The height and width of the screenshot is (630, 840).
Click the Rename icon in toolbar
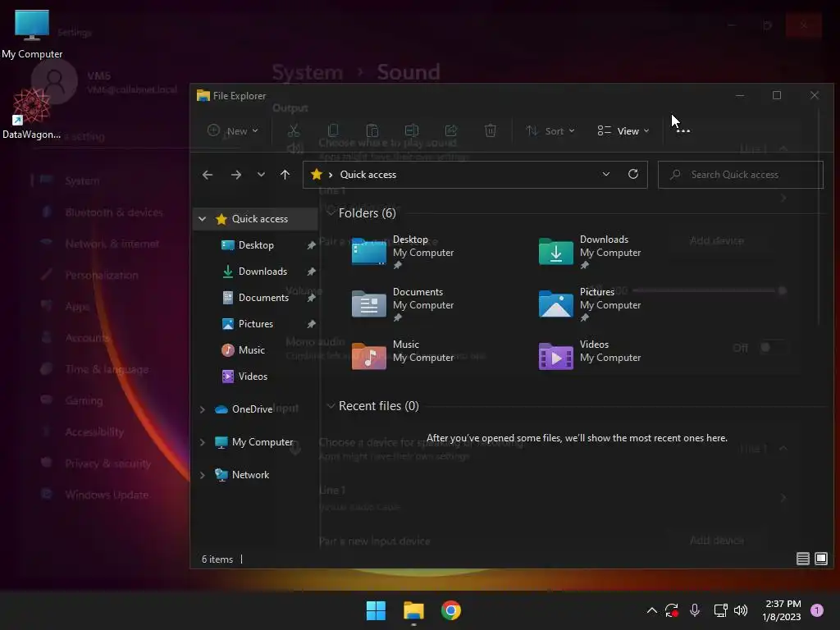[x=412, y=130]
